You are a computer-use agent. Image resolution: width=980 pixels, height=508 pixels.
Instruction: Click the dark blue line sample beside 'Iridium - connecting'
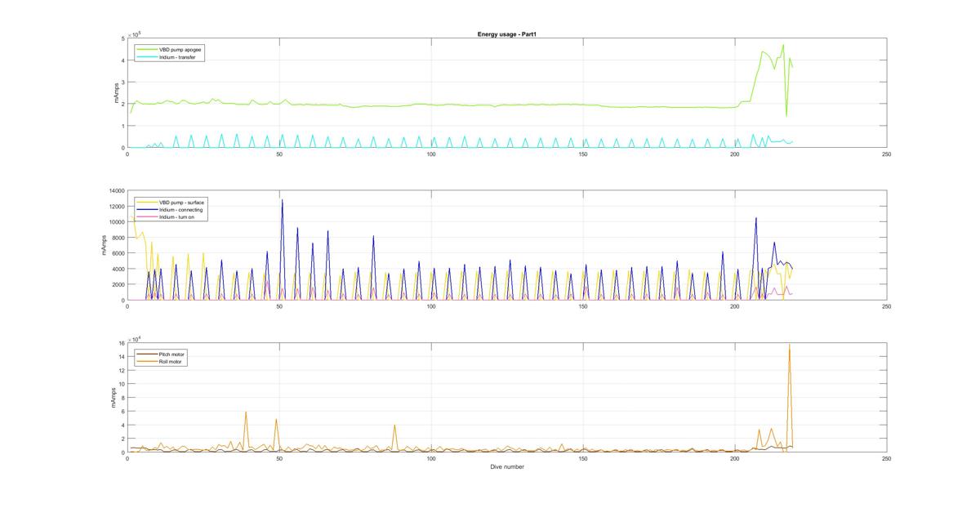click(x=147, y=210)
